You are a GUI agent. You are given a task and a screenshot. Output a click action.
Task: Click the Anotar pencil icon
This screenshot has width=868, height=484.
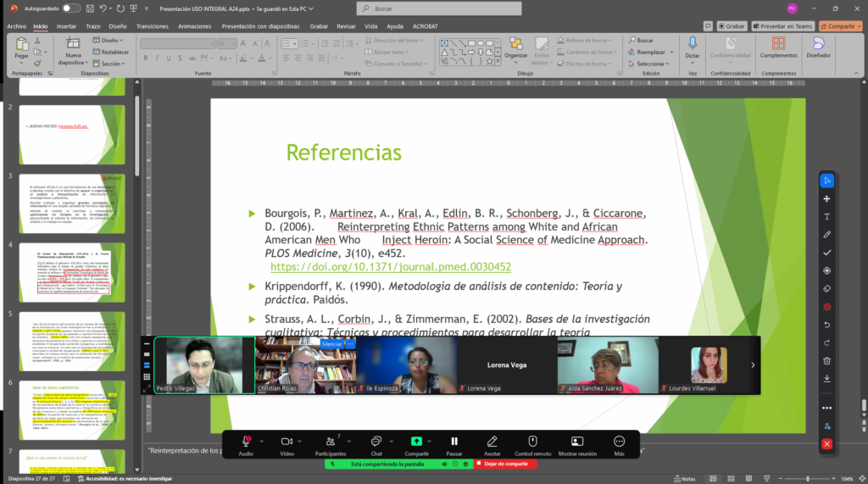pyautogui.click(x=492, y=442)
